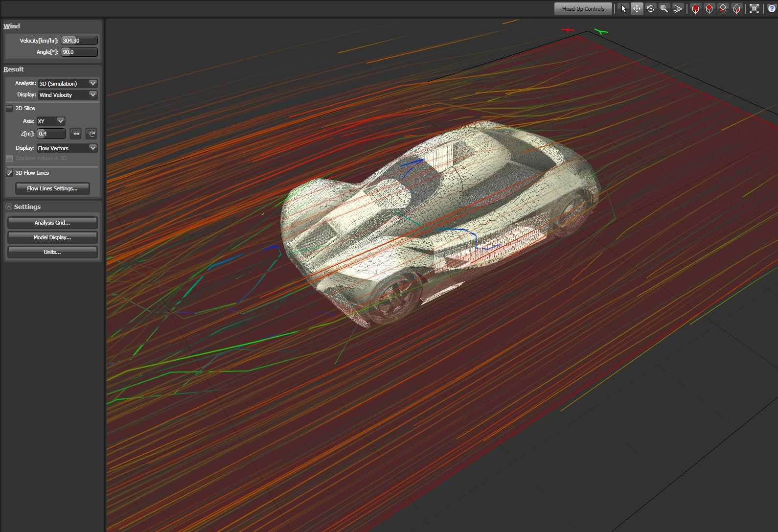The width and height of the screenshot is (778, 532).
Task: Choose the Pan view tool
Action: [x=637, y=9]
